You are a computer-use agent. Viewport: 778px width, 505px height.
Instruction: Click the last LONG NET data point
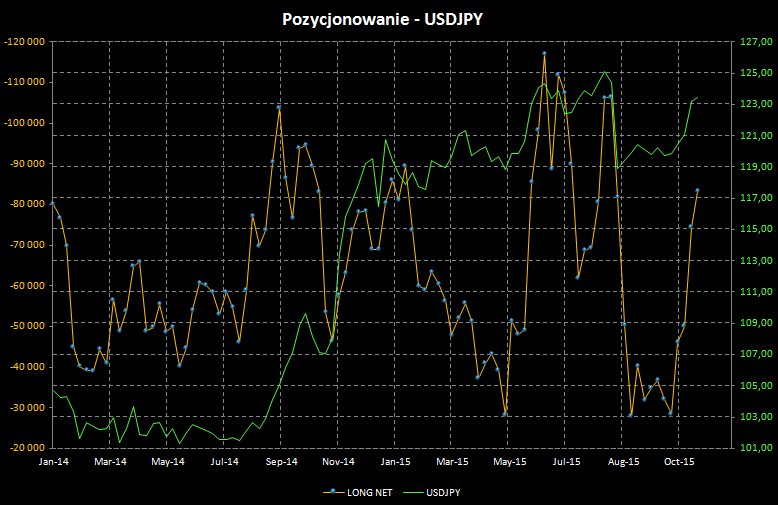(697, 190)
